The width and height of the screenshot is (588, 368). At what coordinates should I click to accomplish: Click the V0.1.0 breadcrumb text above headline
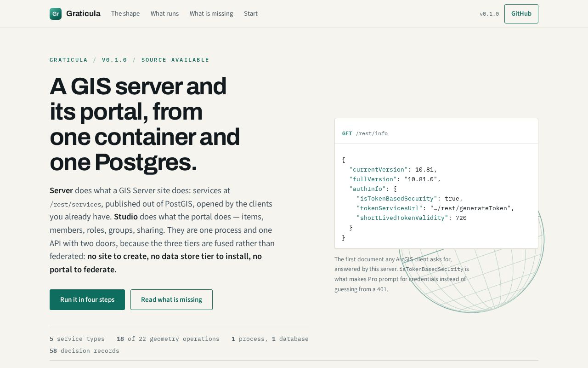tap(114, 60)
